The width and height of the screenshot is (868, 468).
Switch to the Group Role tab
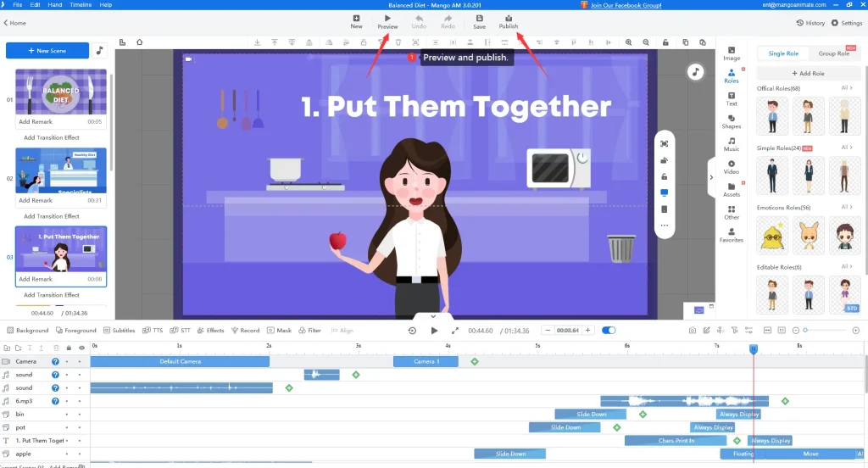(x=833, y=53)
